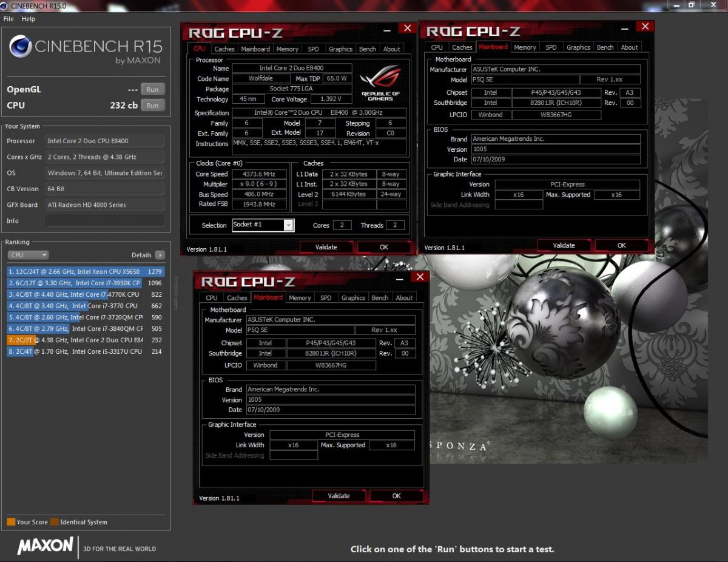Click Validate in the upper-right CPU-Z window

(x=564, y=245)
